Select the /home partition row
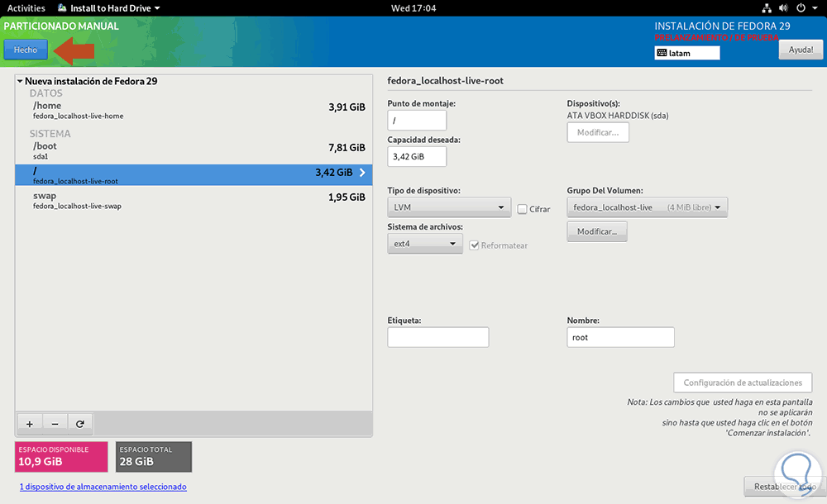Viewport: 827px width, 504px height. point(194,110)
